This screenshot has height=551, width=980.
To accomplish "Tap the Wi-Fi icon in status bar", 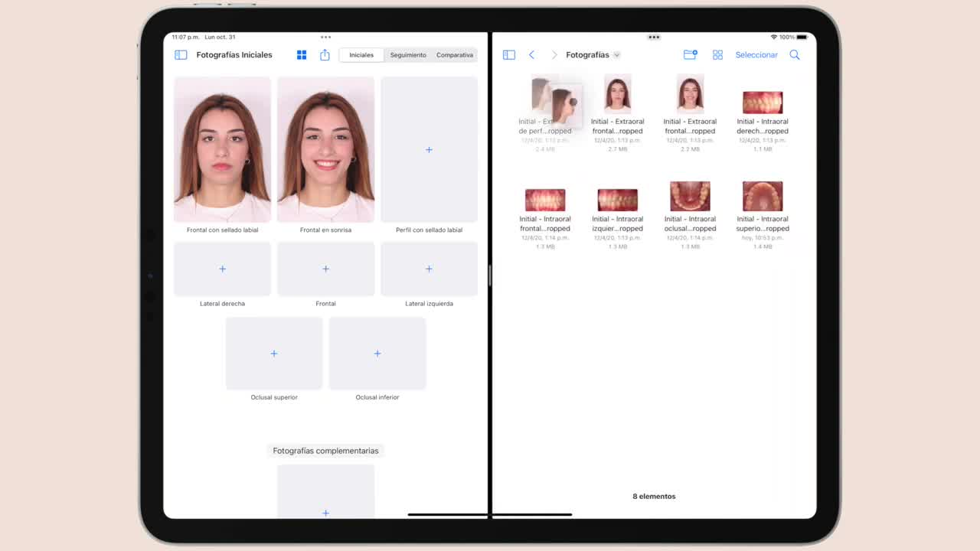I will pos(774,37).
